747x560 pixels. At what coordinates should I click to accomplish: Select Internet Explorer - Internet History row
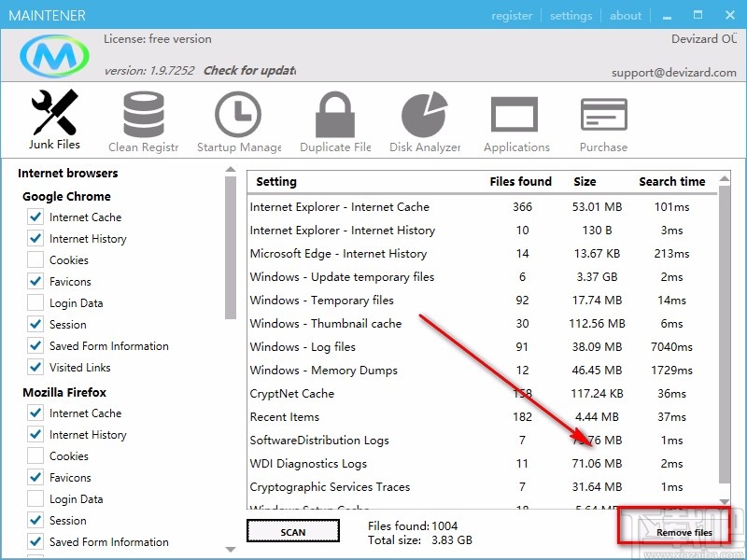point(483,230)
